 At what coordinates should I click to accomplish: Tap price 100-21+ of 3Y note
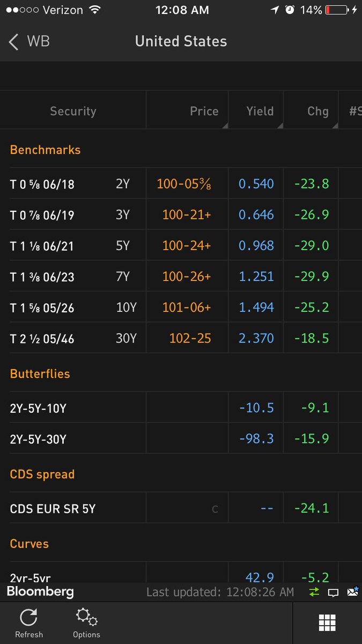coord(187,215)
